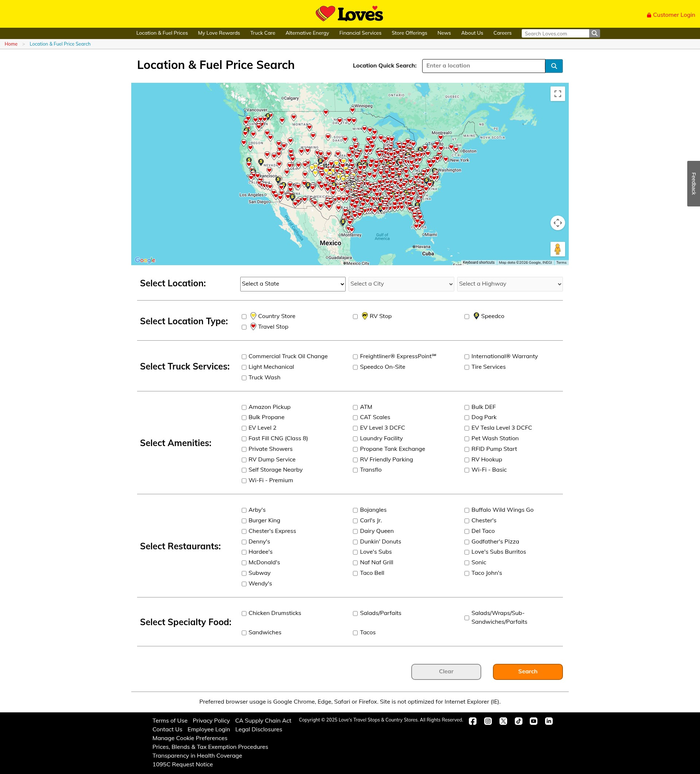700x774 pixels.
Task: Open the About Us menu
Action: pos(472,33)
